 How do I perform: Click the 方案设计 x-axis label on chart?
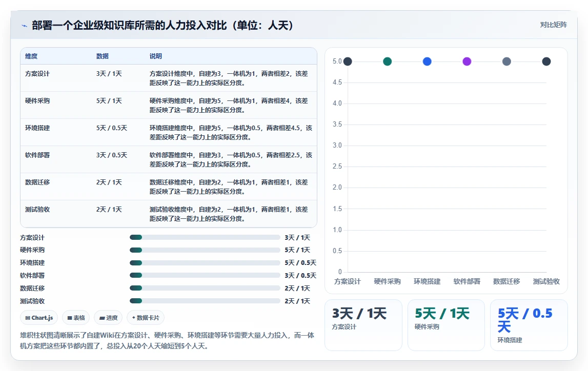pos(348,281)
